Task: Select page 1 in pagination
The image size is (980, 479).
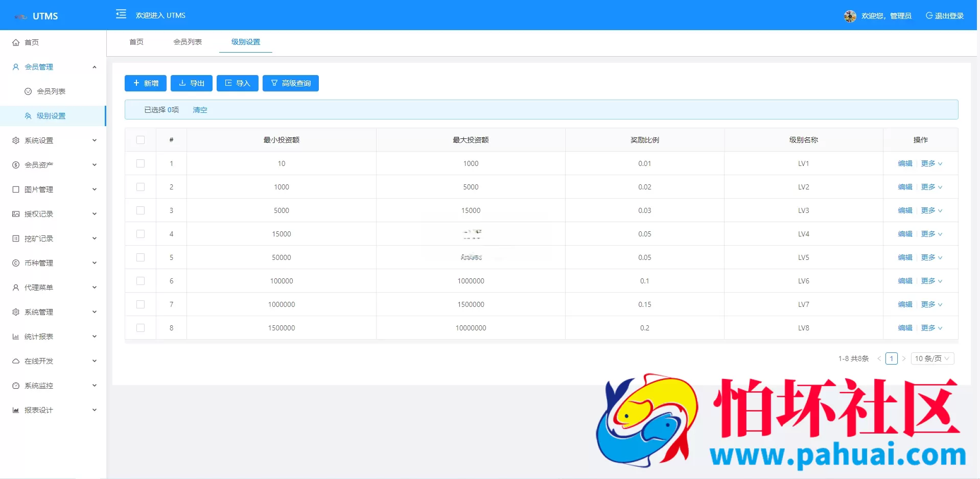Action: pyautogui.click(x=891, y=358)
